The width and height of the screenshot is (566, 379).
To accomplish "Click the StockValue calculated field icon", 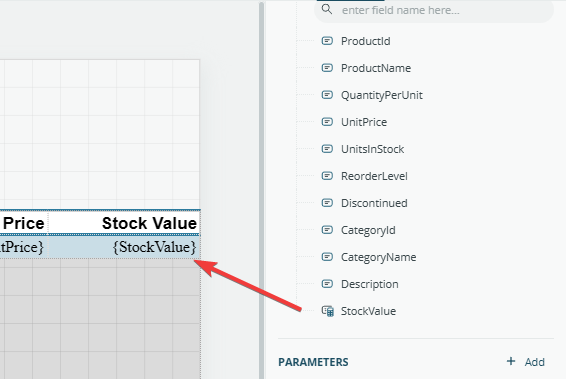I will [x=328, y=311].
